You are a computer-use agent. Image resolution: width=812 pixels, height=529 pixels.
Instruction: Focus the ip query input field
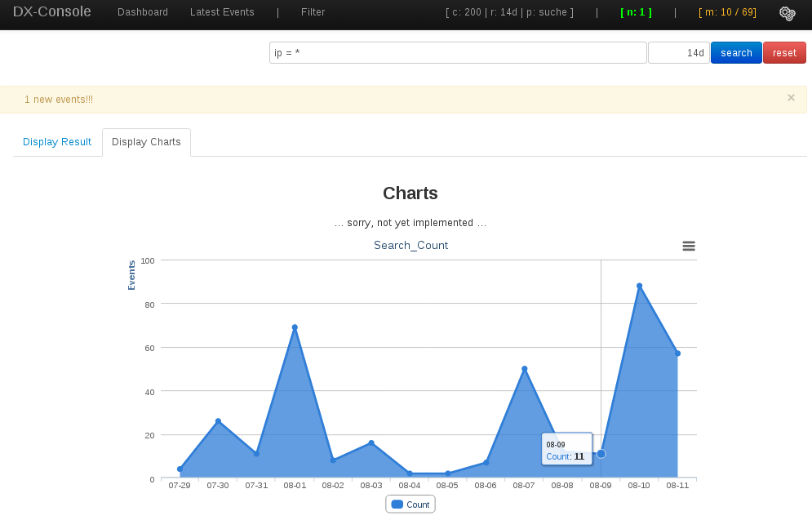pyautogui.click(x=458, y=53)
